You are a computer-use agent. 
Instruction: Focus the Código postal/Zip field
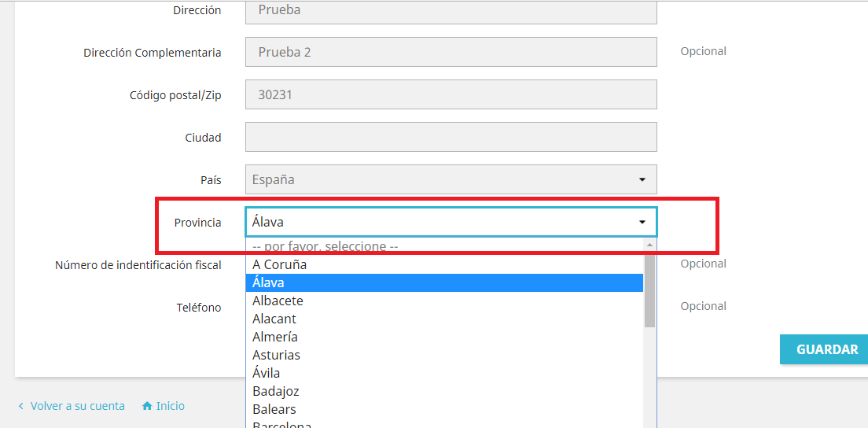(451, 94)
